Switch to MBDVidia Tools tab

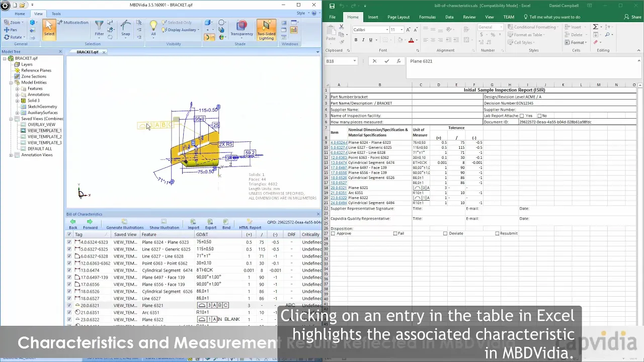pos(56,14)
